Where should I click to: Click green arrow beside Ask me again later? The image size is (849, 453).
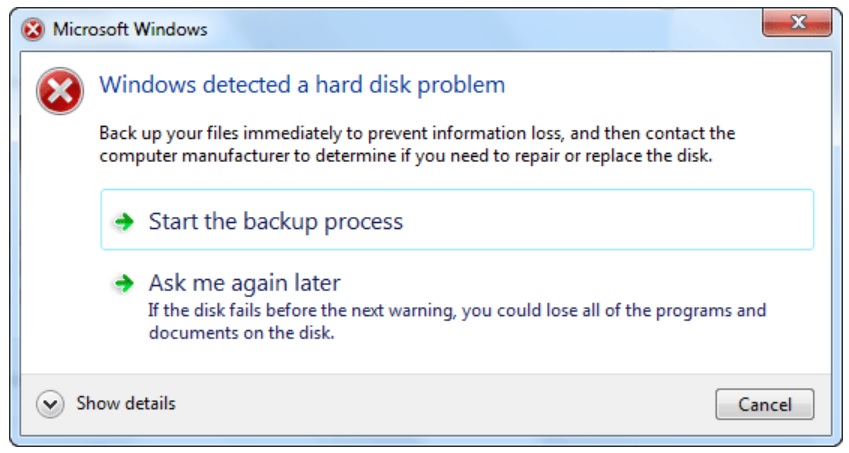(x=124, y=284)
